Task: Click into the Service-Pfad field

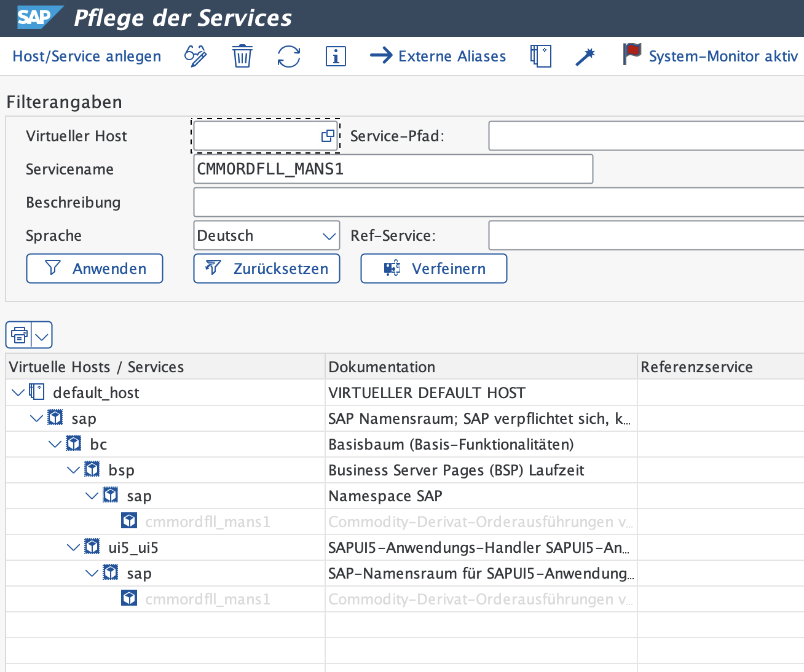Action: (646, 136)
